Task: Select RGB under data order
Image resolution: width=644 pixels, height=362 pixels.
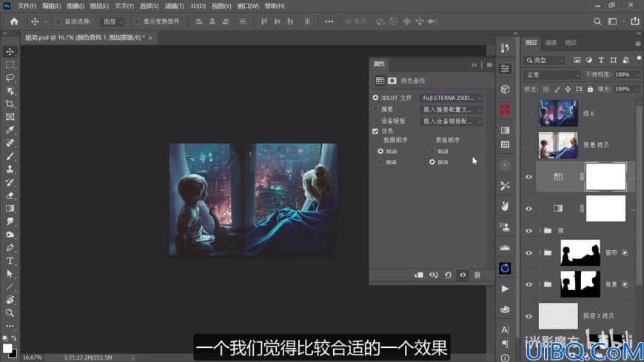Action: (x=380, y=151)
